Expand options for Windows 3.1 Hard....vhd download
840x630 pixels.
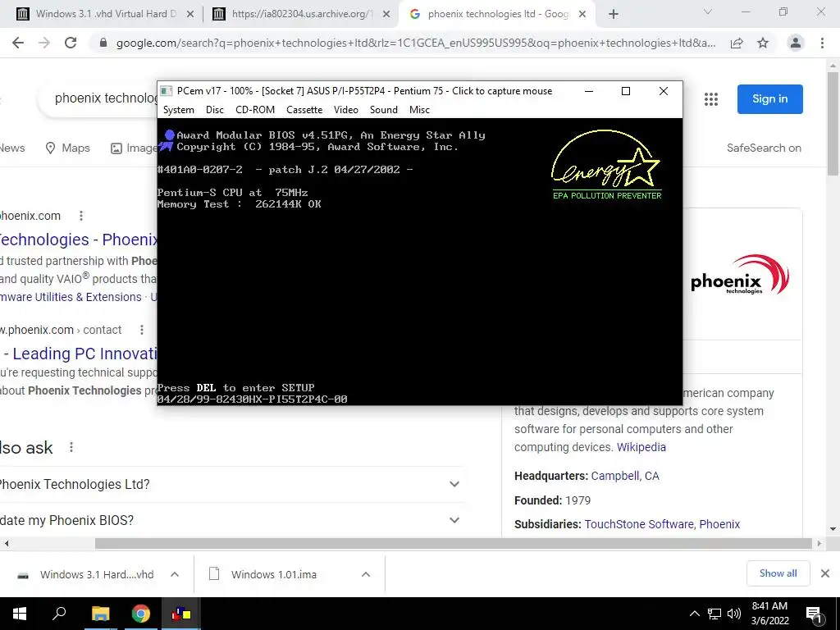[175, 575]
